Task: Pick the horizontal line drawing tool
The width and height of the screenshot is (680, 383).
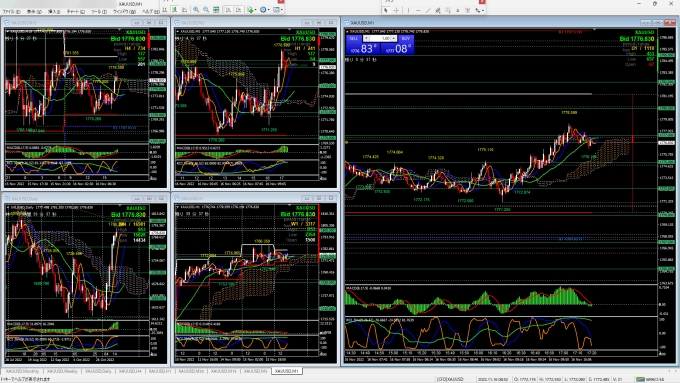Action: (x=418, y=10)
